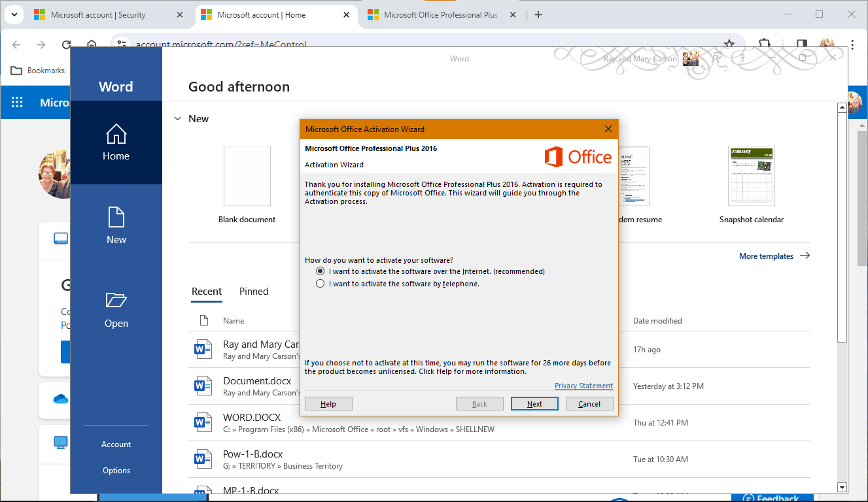Click Help in the Activation Wizard
This screenshot has height=502, width=868.
(x=328, y=404)
